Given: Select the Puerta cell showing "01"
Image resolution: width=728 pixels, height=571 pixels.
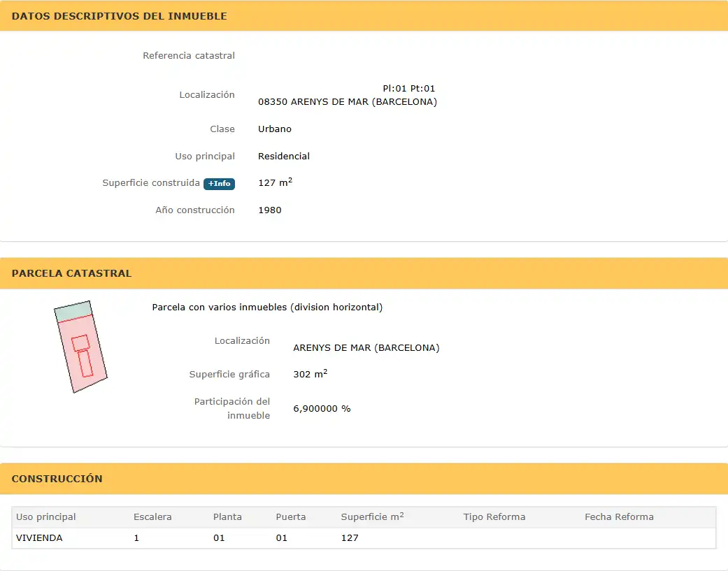Looking at the screenshot, I should coord(281,538).
